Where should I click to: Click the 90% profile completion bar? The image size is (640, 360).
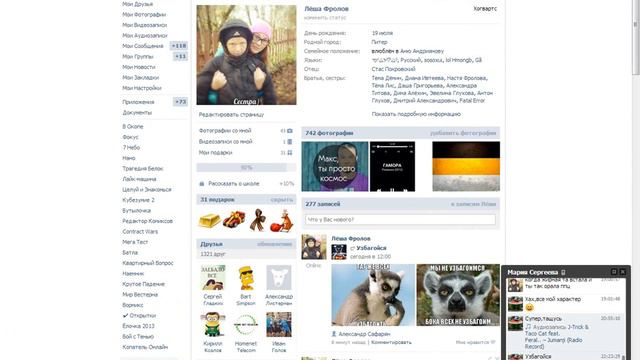click(246, 167)
